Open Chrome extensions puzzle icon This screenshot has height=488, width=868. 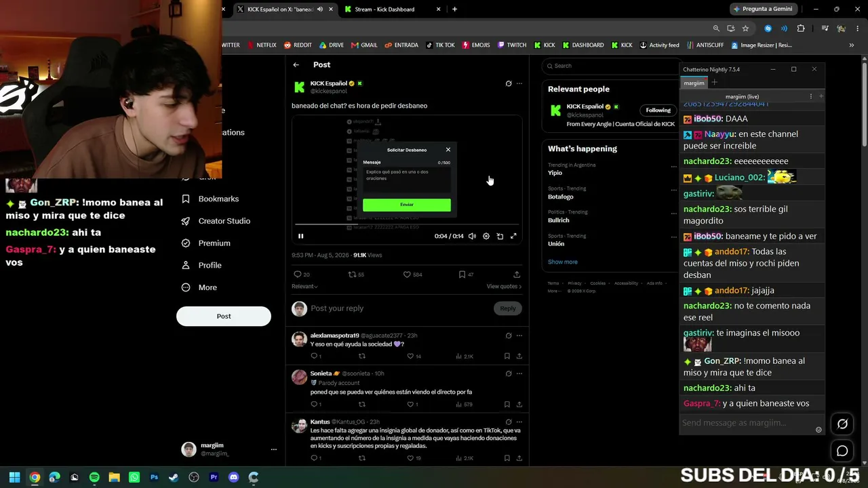pos(801,28)
